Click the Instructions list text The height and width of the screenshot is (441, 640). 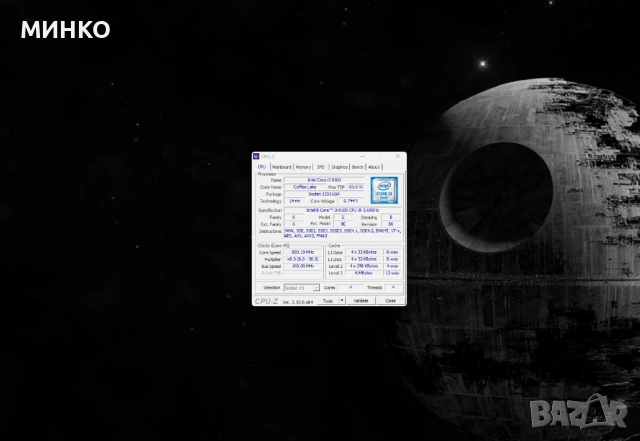(x=342, y=233)
